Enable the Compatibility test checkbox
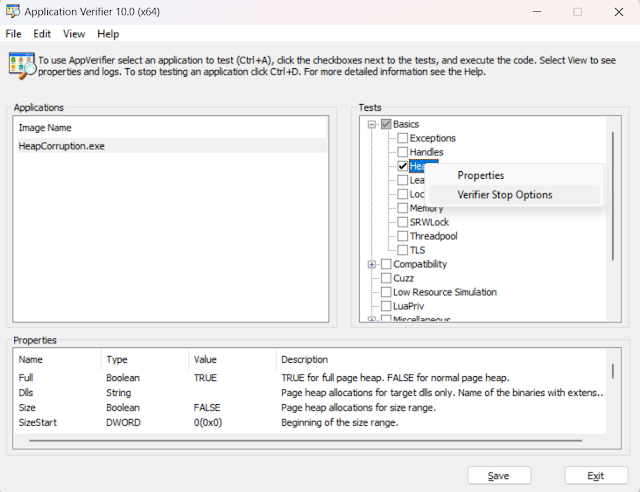The height and width of the screenshot is (492, 640). tap(386, 264)
